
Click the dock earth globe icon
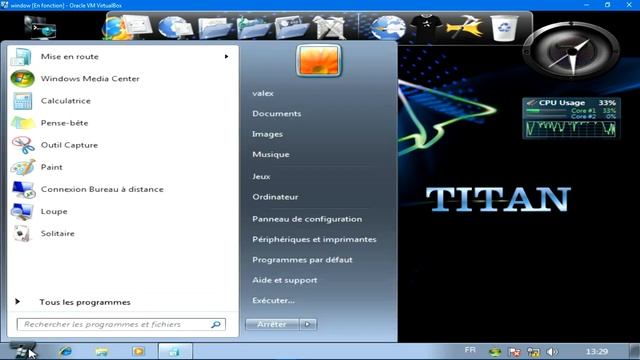click(388, 28)
